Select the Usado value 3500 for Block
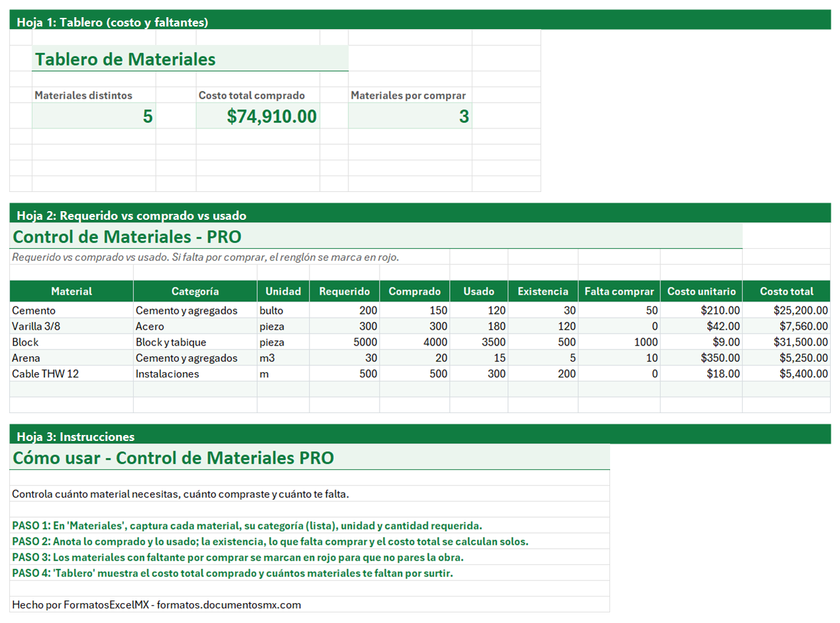The image size is (840, 623). tap(479, 342)
